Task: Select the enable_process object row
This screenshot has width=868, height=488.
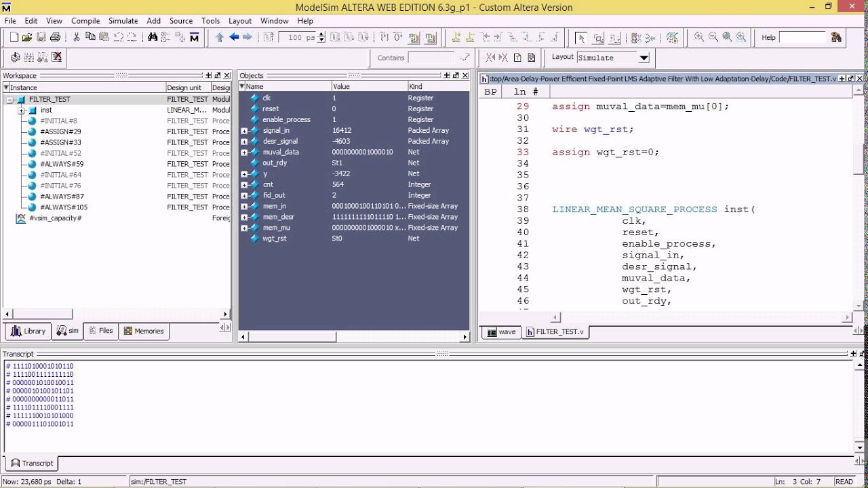Action: point(353,119)
